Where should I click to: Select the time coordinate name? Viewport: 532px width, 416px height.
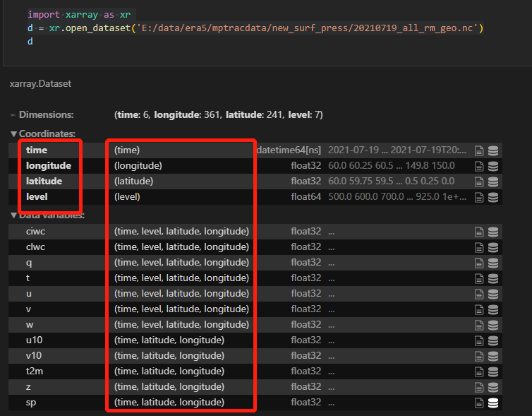(x=37, y=150)
